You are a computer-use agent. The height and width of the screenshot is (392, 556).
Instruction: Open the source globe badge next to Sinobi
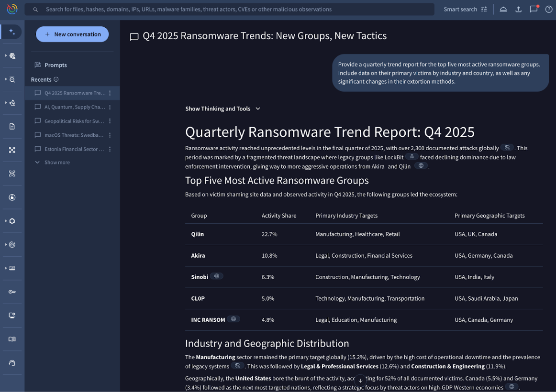pos(217,276)
